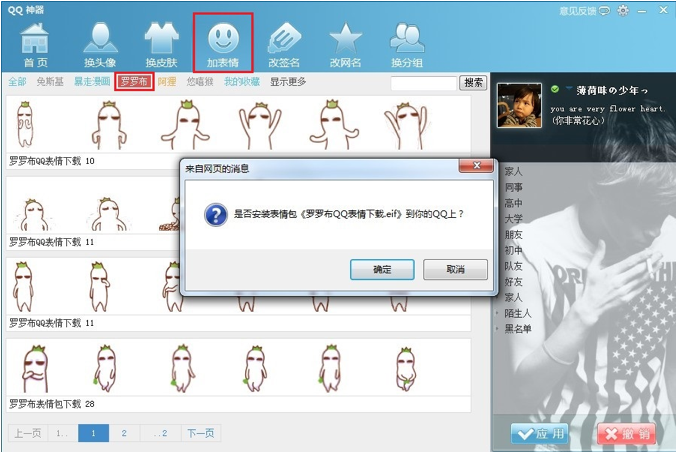
Task: Select the 初中 contact group
Action: (x=513, y=250)
